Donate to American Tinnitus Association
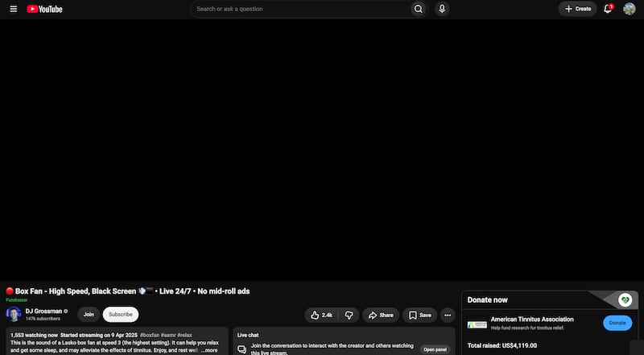Image resolution: width=644 pixels, height=355 pixels. tap(617, 323)
